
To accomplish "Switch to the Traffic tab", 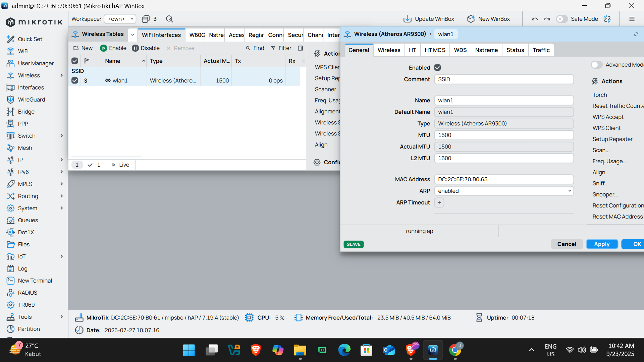I will pyautogui.click(x=541, y=50).
